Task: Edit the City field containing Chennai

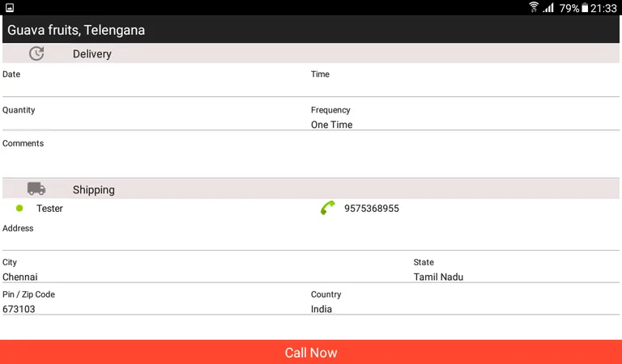Action: [202, 277]
